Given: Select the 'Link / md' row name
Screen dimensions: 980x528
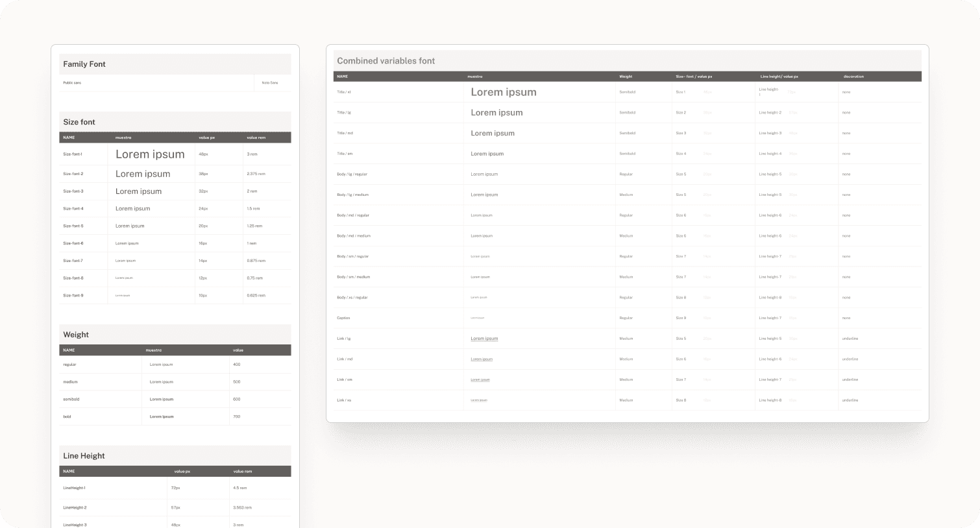Looking at the screenshot, I should coord(345,359).
